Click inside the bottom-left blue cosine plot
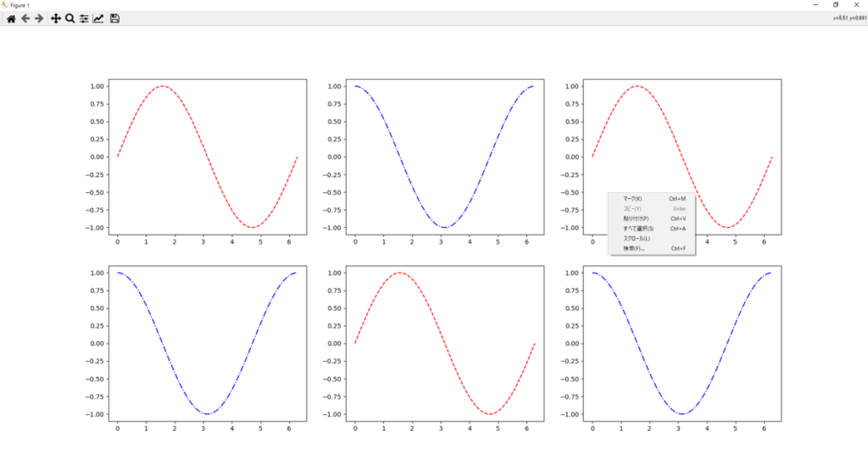868x470 pixels. pos(207,343)
